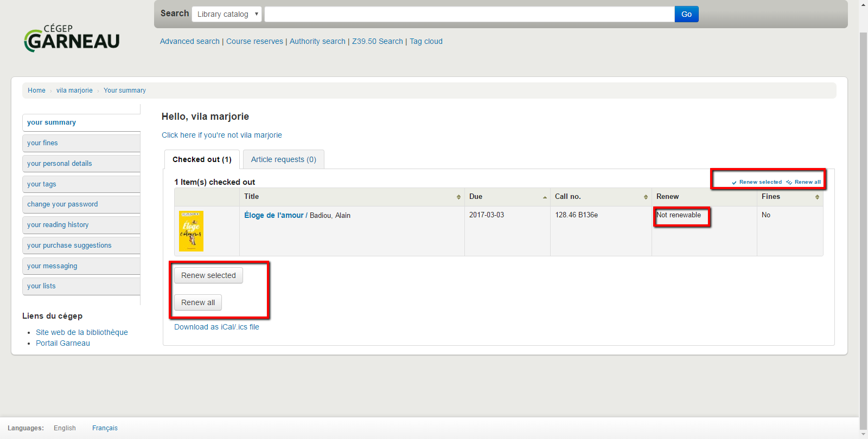Click the blue Go search button
The image size is (868, 439).
[x=686, y=14]
